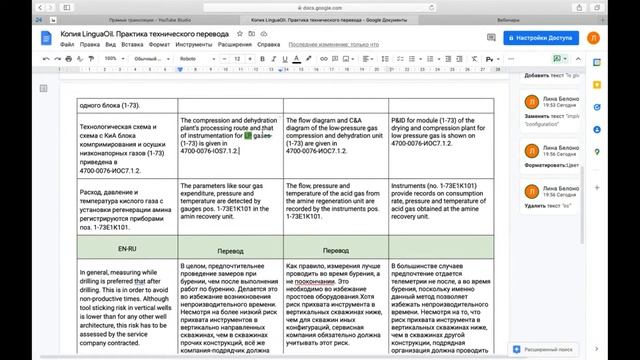Click the blue Настройки Доступа share button
The height and width of the screenshot is (360, 640).
click(x=541, y=38)
